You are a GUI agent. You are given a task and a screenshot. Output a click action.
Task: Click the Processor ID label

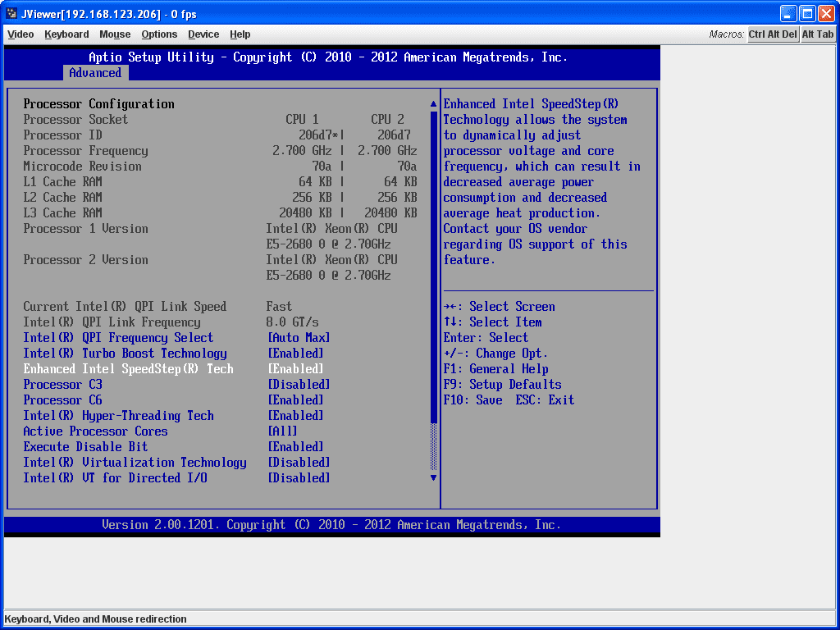click(x=62, y=135)
